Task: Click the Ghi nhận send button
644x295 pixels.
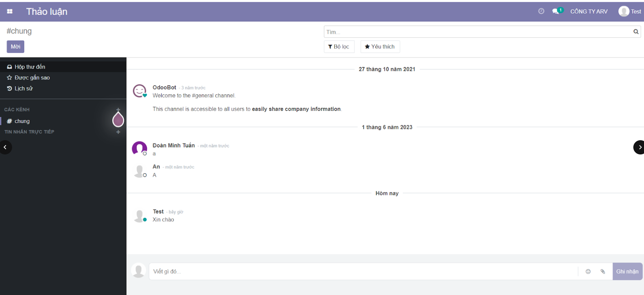Action: pos(627,272)
